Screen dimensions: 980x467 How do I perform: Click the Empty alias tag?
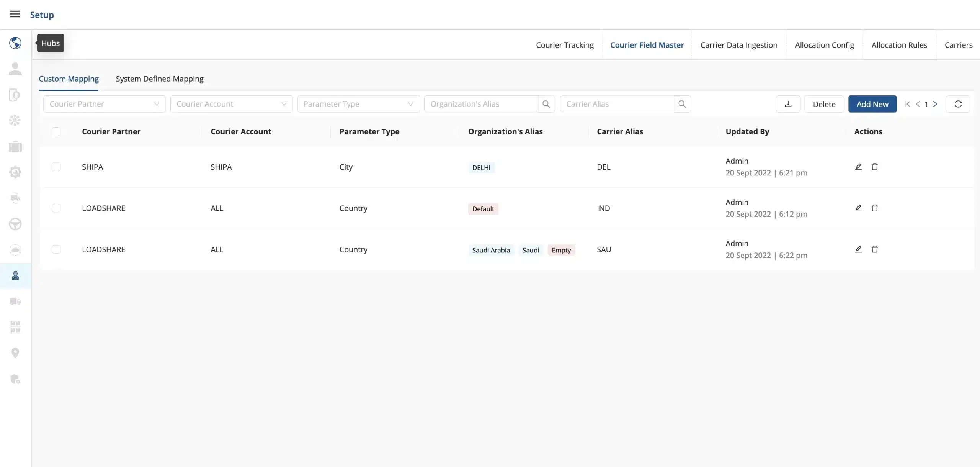[x=561, y=250]
